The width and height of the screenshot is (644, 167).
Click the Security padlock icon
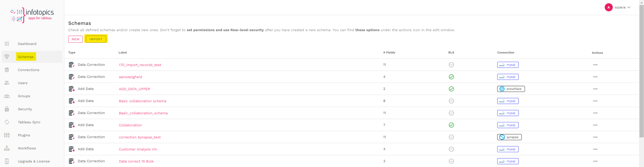pyautogui.click(x=7, y=109)
